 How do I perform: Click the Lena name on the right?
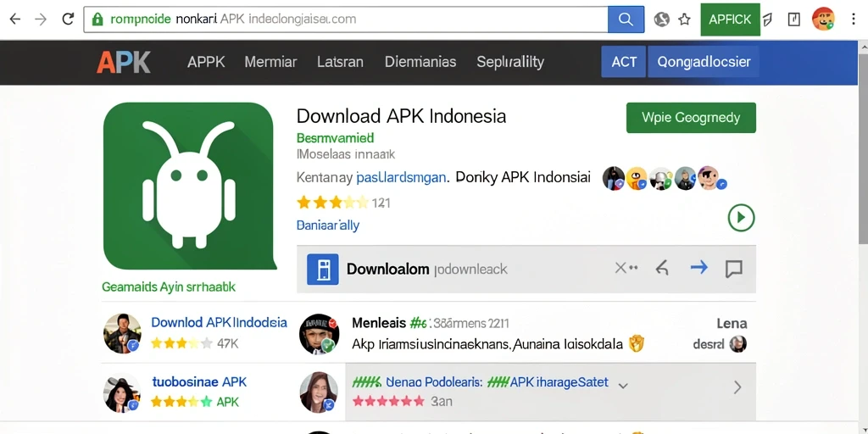tap(732, 323)
